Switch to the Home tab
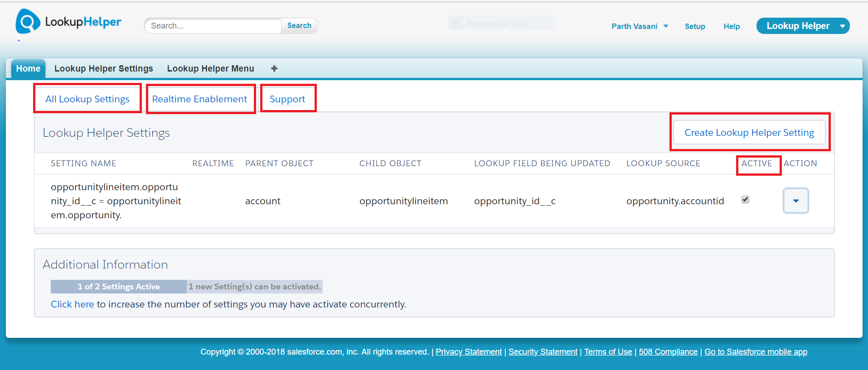Viewport: 868px width, 370px height. click(28, 68)
